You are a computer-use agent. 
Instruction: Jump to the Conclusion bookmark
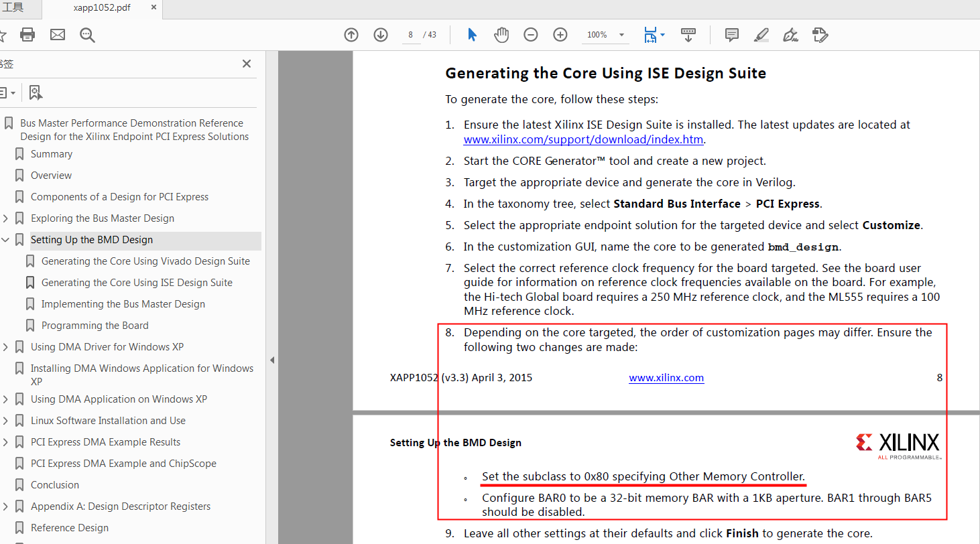(55, 485)
